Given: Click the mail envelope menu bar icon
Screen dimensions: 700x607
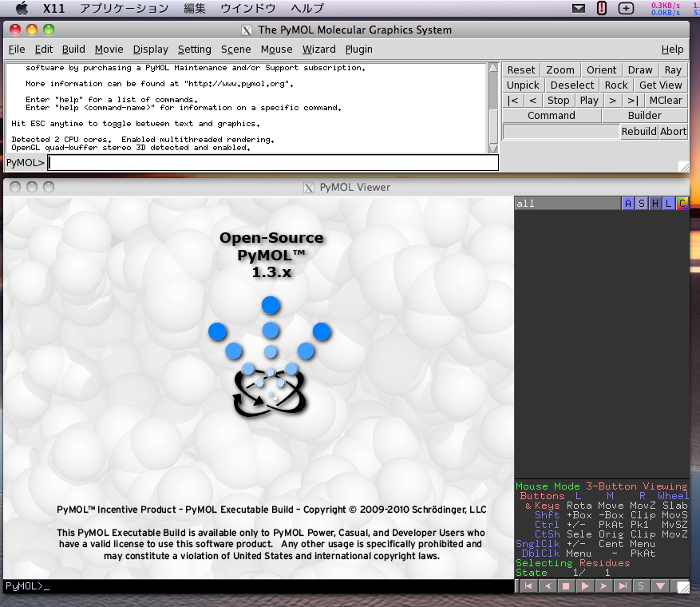Looking at the screenshot, I should 579,8.
